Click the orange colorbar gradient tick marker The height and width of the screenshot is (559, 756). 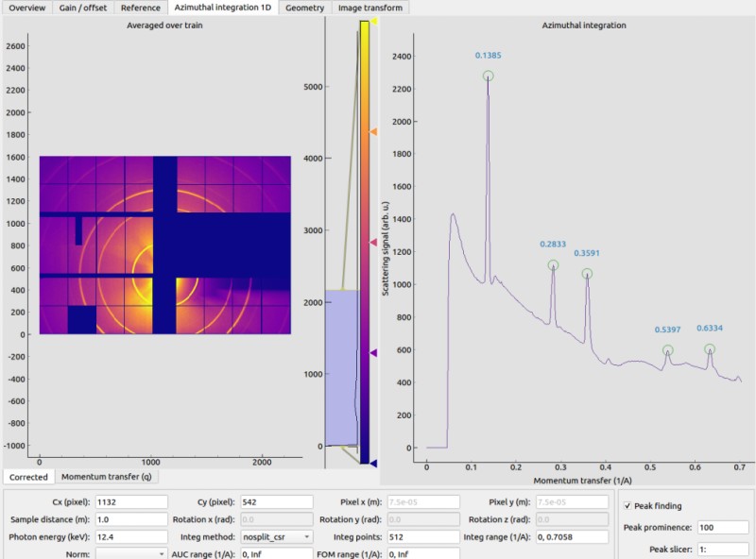pos(373,131)
